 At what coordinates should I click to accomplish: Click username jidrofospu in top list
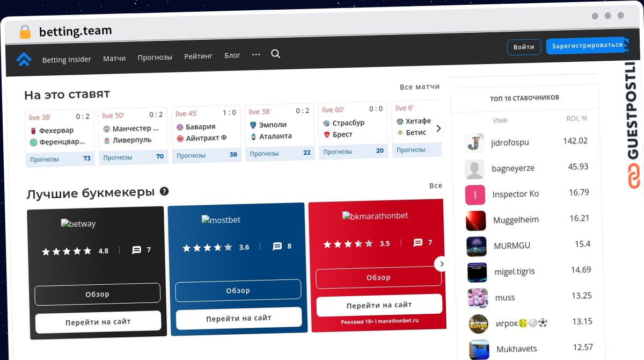[510, 142]
